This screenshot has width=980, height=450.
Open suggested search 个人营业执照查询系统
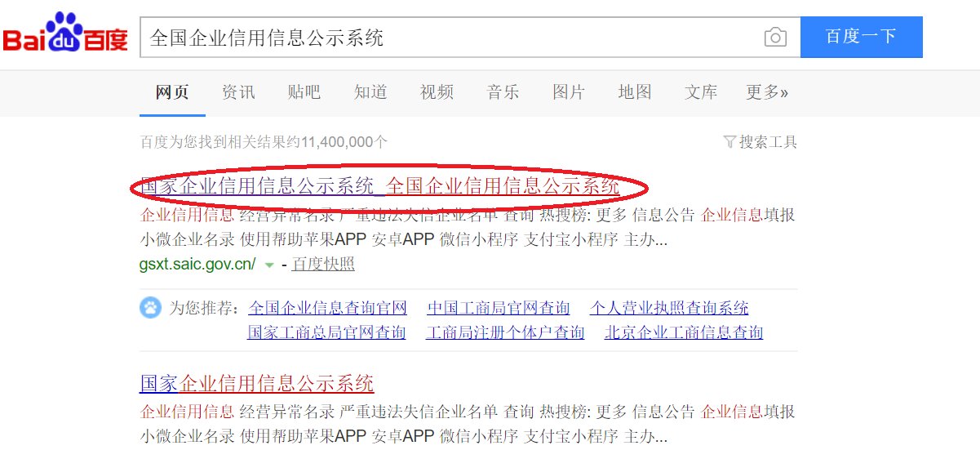(x=669, y=308)
